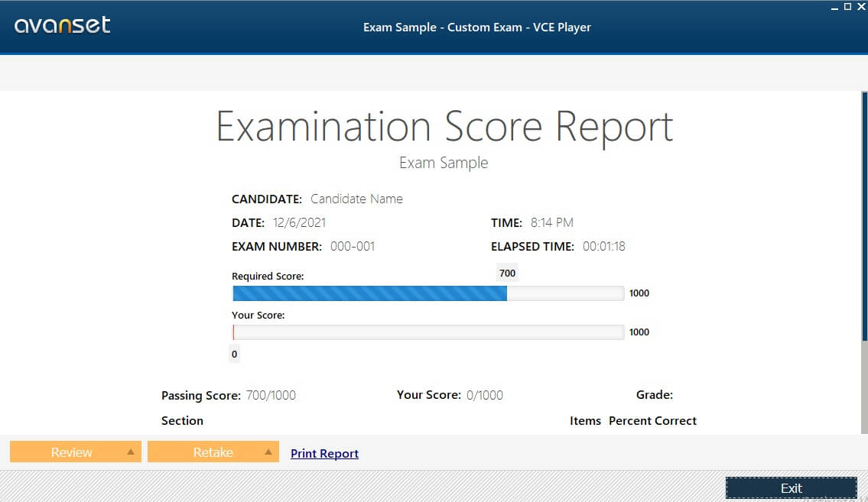Click the date value 12/6/2021
This screenshot has height=502, width=868.
[x=299, y=223]
